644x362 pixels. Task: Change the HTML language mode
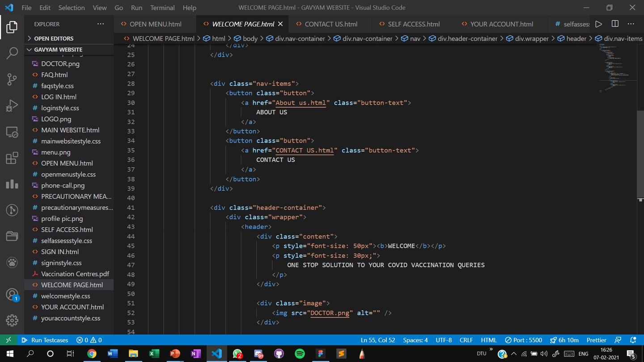(x=489, y=340)
